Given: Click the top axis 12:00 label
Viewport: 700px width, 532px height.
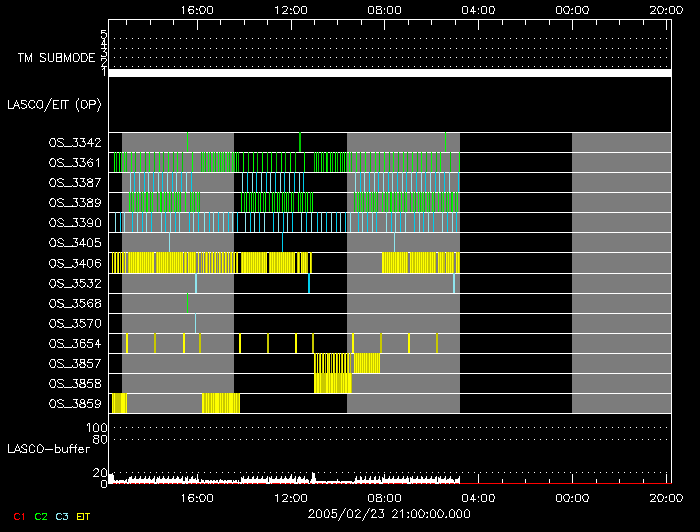Looking at the screenshot, I should pos(291,10).
